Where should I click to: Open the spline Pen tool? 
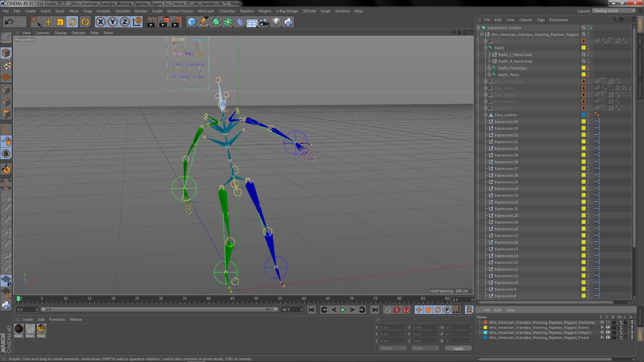point(204,22)
